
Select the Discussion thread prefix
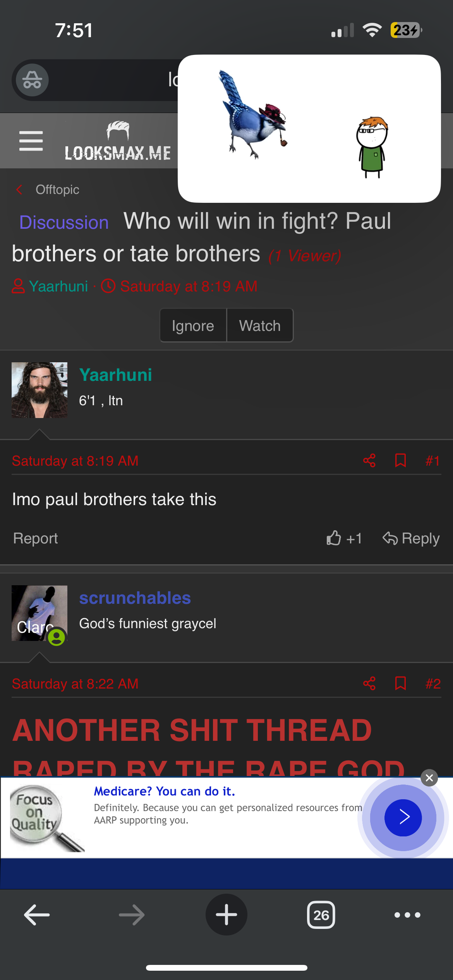tap(64, 223)
